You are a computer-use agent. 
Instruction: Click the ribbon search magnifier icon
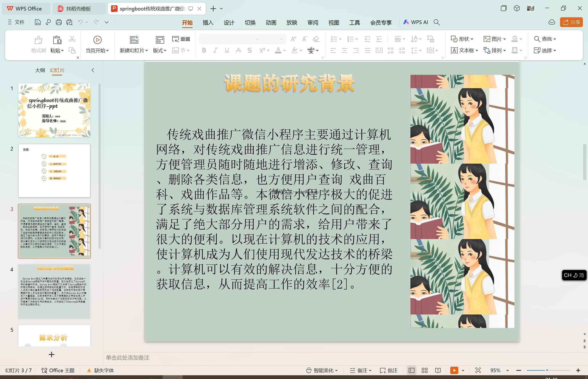pyautogui.click(x=437, y=22)
